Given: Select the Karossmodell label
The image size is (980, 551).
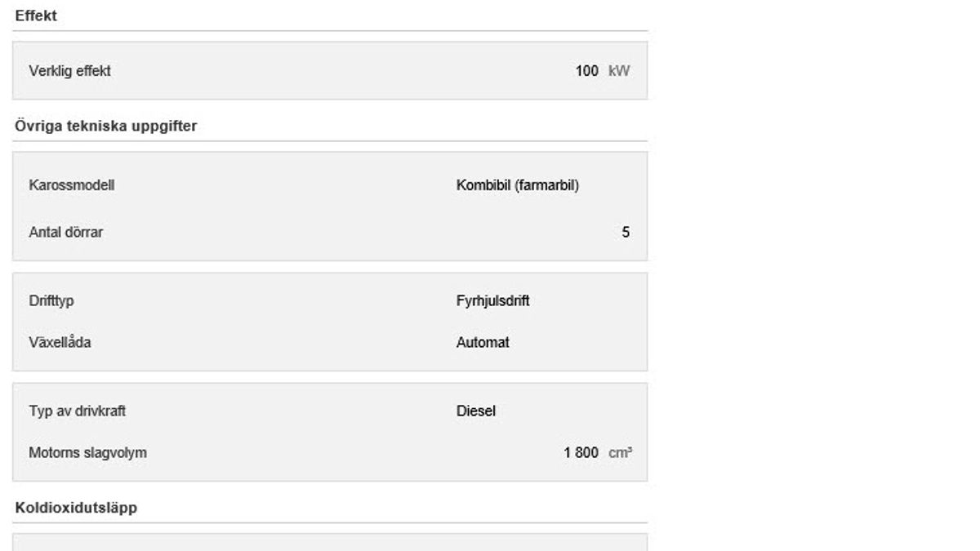Looking at the screenshot, I should coord(71,185).
